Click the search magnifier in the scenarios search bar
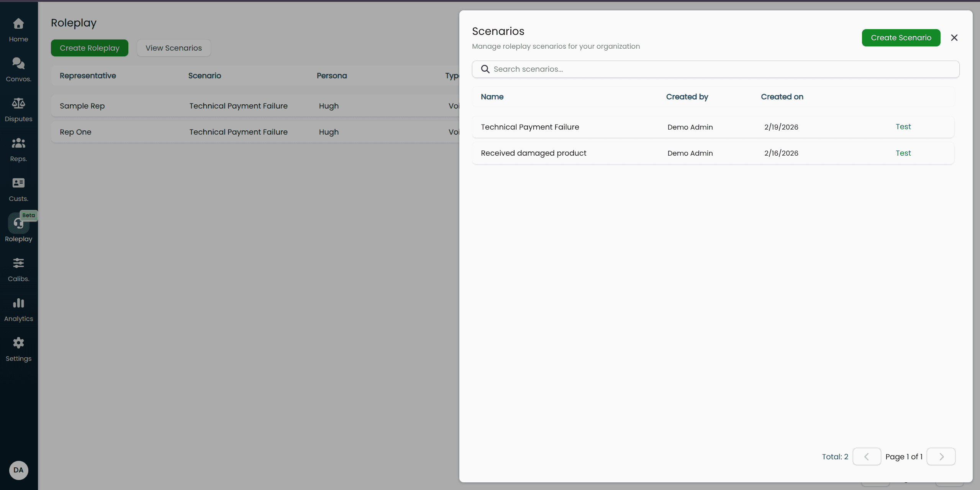The image size is (980, 490). (x=485, y=69)
